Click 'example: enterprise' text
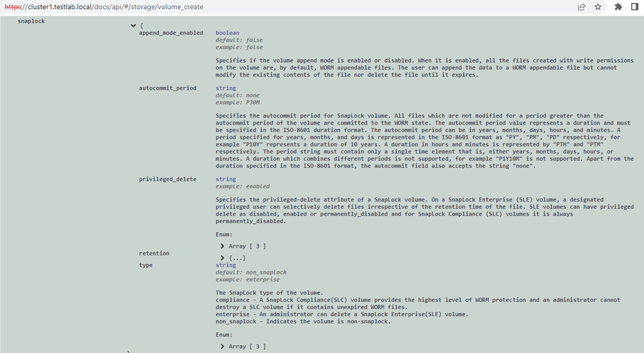This screenshot has height=353, width=644. 248,279
